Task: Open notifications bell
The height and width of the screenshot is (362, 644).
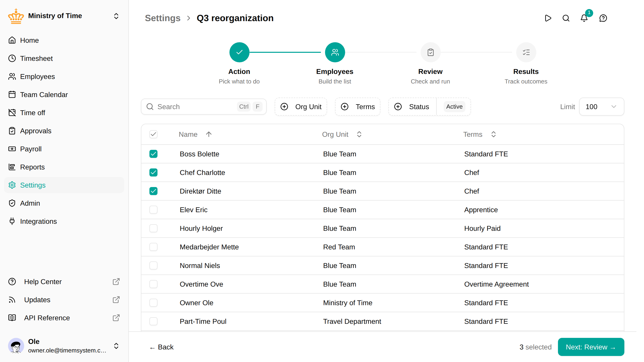Action: point(584,18)
